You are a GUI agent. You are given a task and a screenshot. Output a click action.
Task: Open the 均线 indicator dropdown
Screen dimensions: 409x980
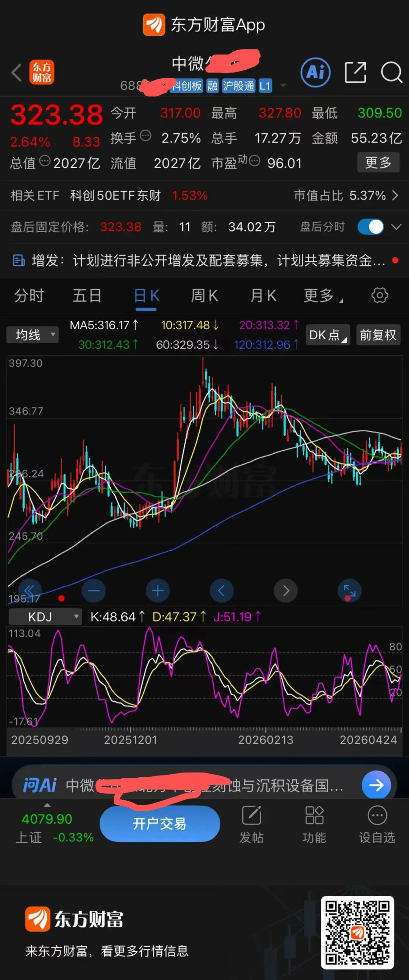click(32, 335)
